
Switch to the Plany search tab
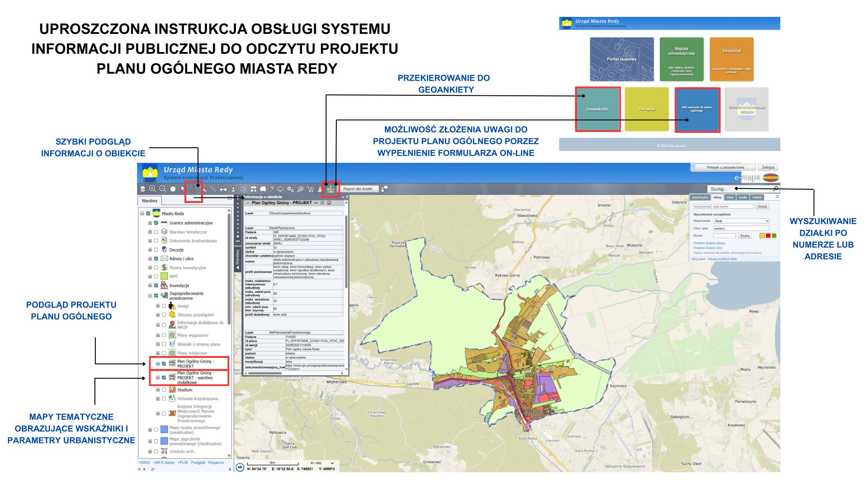730,197
